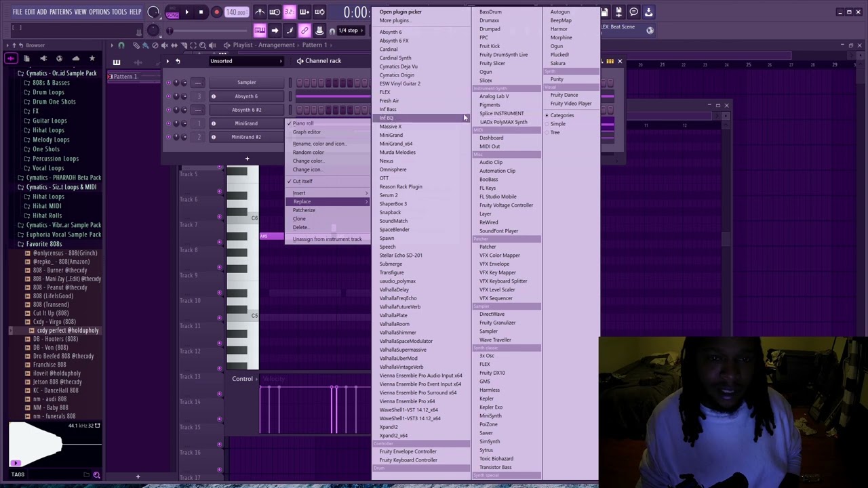
Task: Click the plus button to add channel
Action: pos(247,159)
